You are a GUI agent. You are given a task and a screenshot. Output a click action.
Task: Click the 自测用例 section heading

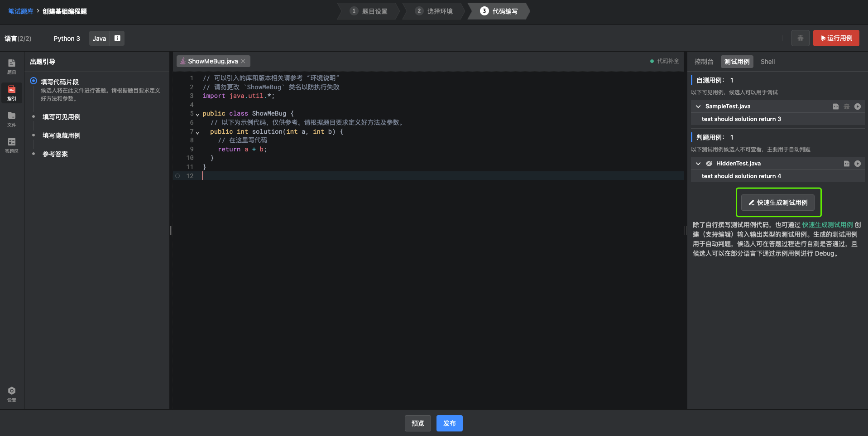[710, 80]
